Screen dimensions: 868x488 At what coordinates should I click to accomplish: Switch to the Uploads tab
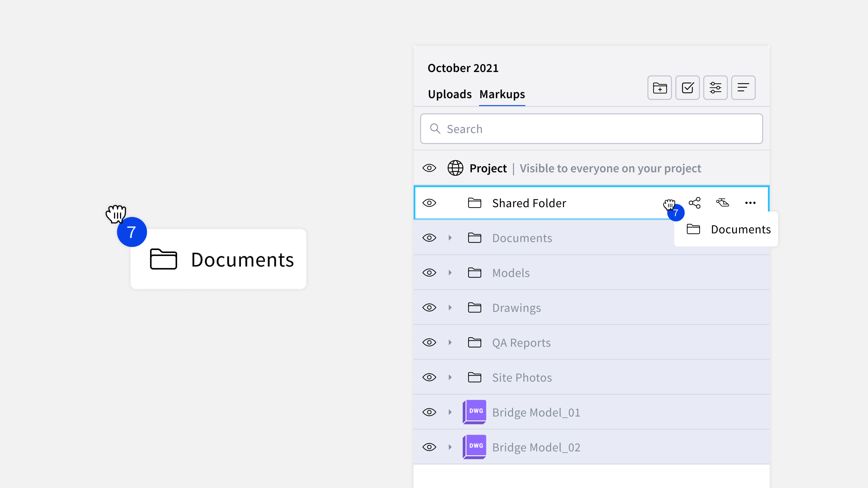click(x=450, y=94)
